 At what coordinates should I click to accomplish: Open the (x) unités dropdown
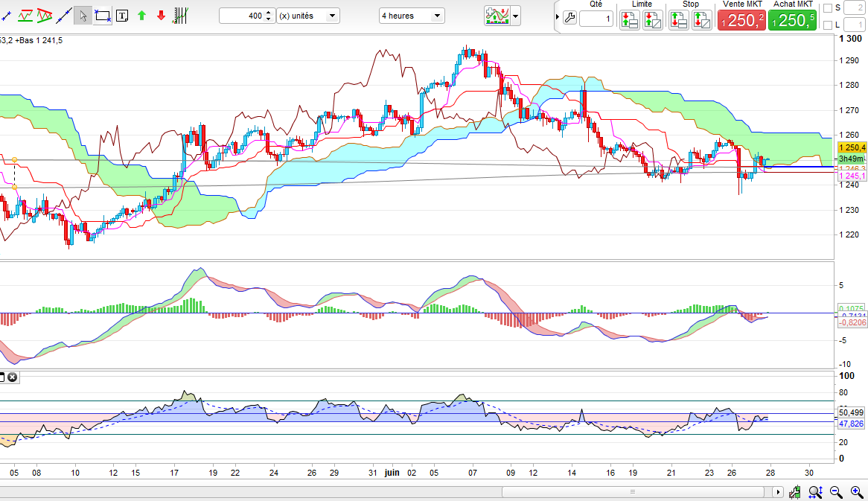[307, 16]
